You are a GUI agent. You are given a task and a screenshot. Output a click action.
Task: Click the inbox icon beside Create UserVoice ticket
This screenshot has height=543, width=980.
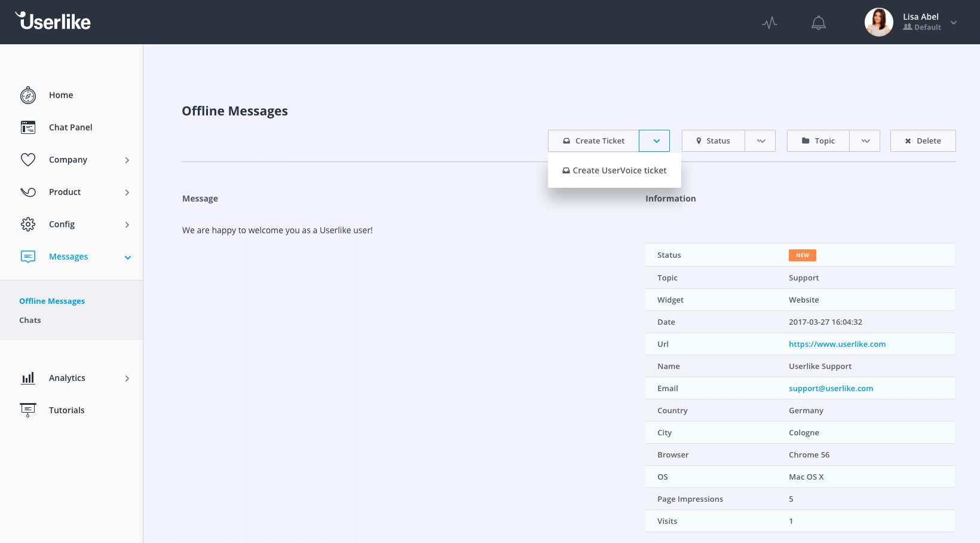coord(566,170)
